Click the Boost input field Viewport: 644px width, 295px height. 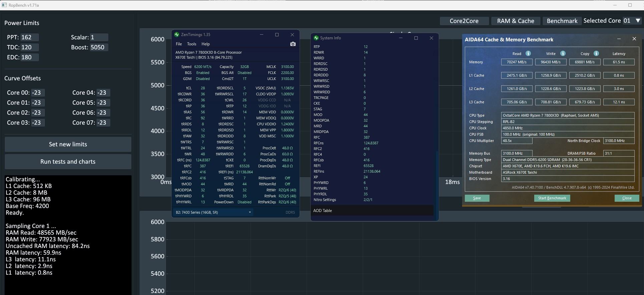(99, 47)
